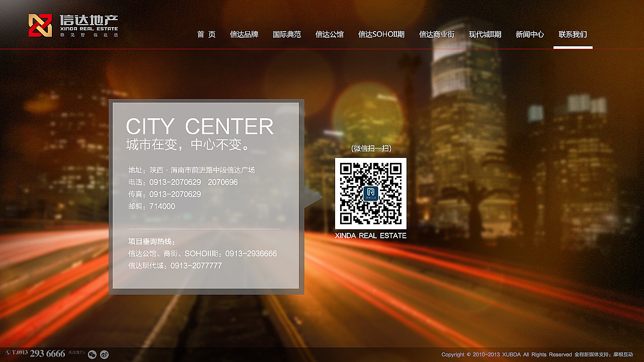The width and height of the screenshot is (644, 362).
Task: Click the phone line 0913-2070629 2070696
Action: (x=183, y=182)
